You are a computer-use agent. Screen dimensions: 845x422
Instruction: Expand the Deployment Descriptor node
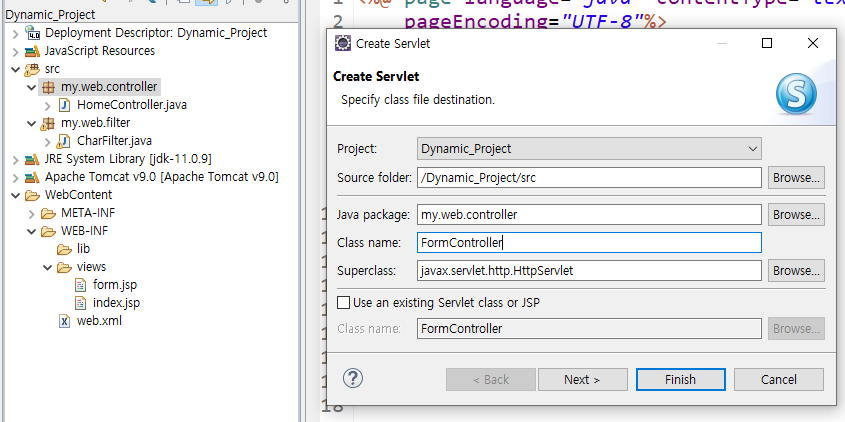click(15, 34)
